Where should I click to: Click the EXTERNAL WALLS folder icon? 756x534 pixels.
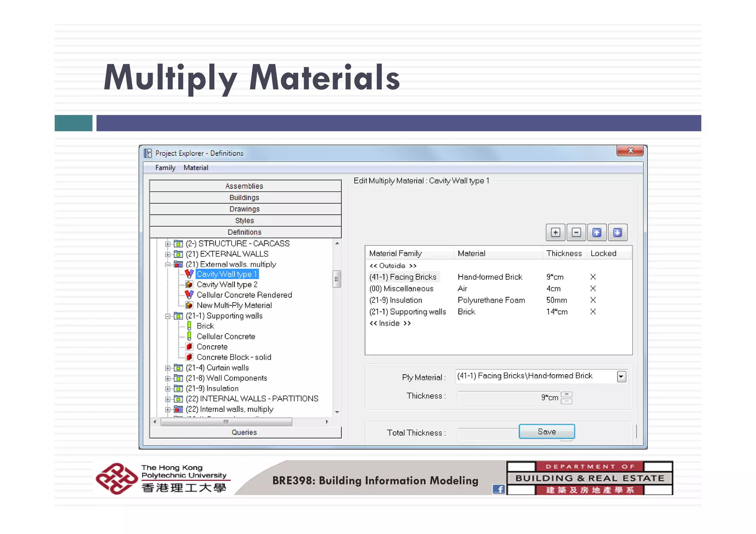(178, 254)
